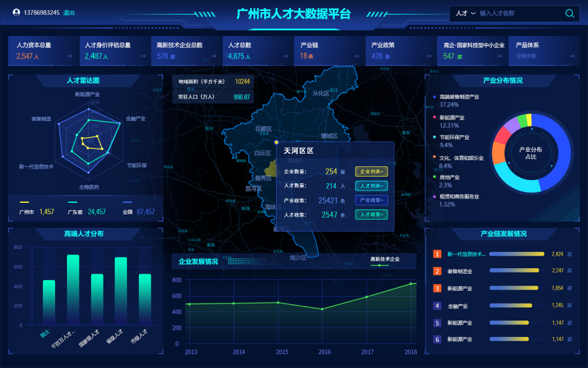Click the 装备制造业 progress bar
Screen dimensions: 588x368
click(x=514, y=271)
